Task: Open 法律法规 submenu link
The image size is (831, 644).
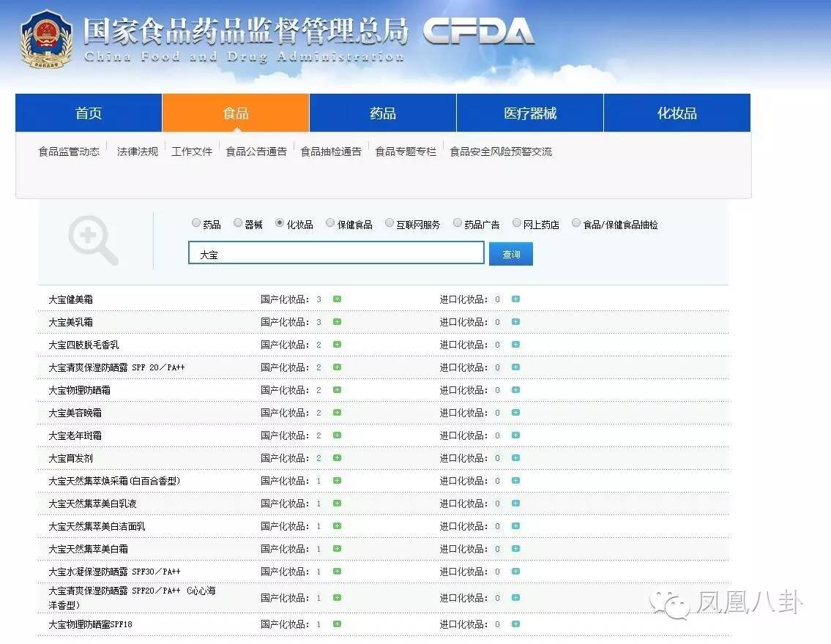Action: click(137, 151)
